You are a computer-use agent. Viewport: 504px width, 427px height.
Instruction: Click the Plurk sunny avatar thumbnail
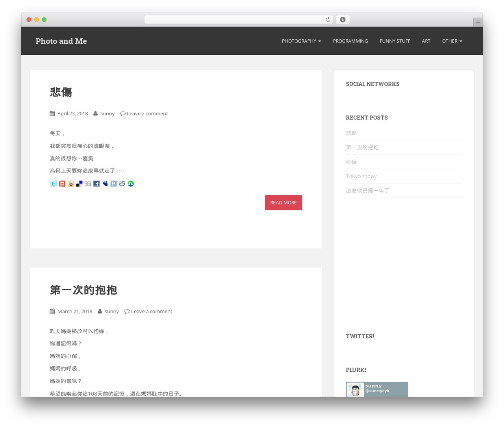click(355, 390)
